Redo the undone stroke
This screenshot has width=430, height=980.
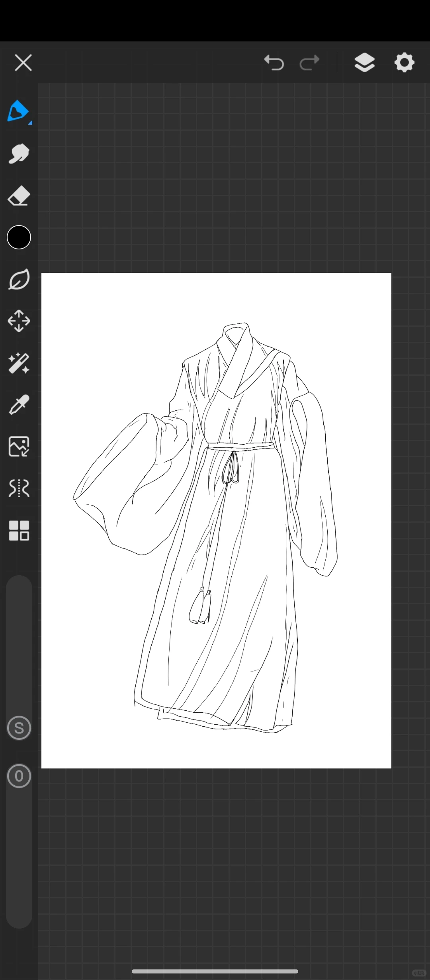(x=310, y=63)
